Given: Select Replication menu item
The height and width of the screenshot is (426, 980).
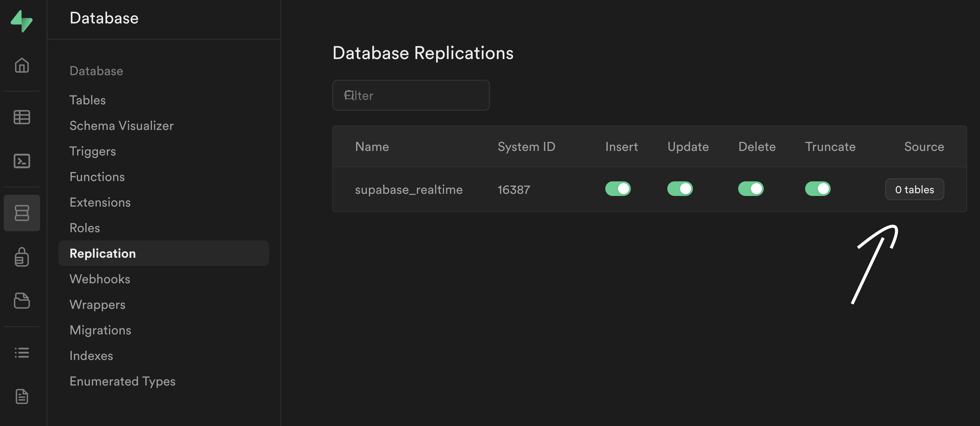Looking at the screenshot, I should click(x=164, y=253).
